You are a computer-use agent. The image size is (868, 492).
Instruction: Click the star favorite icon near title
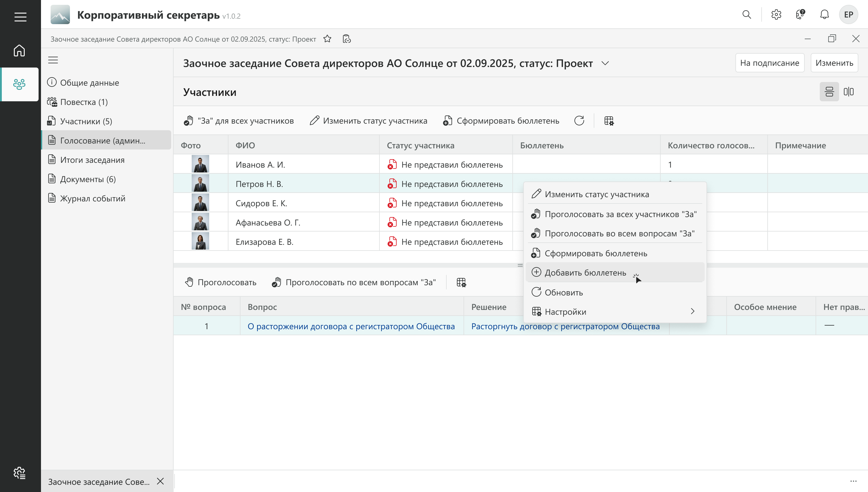click(327, 39)
